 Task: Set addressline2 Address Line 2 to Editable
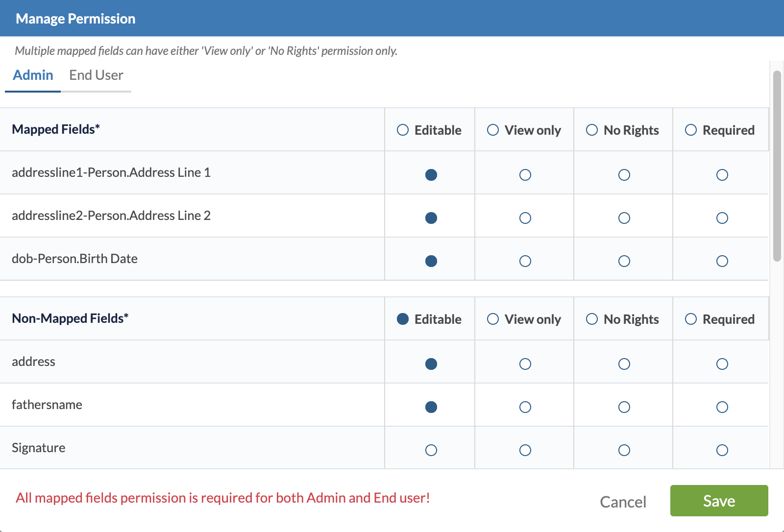click(x=431, y=218)
